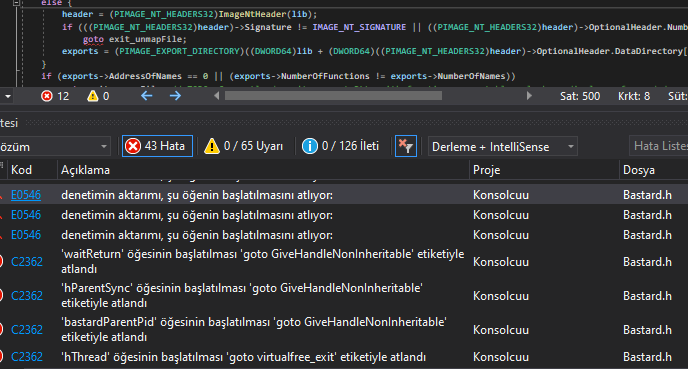Open the Derleme + IntelliSense dropdown

click(503, 147)
